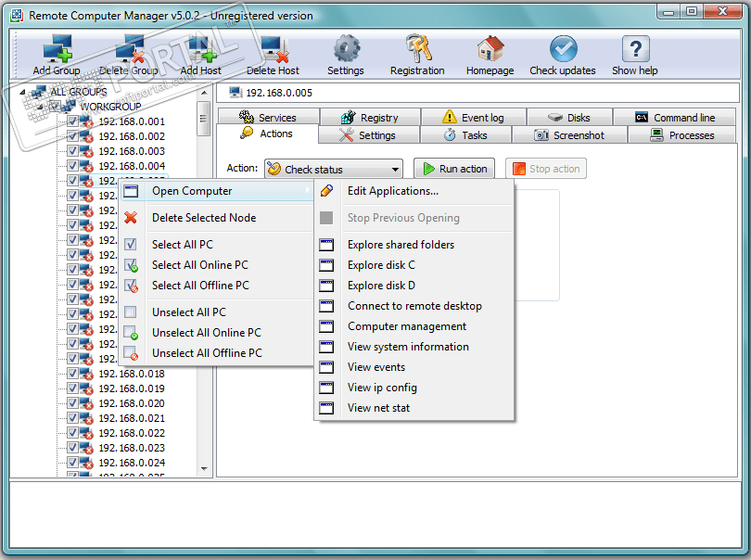Open the Screenshot tab
This screenshot has height=560, width=751.
pyautogui.click(x=569, y=135)
